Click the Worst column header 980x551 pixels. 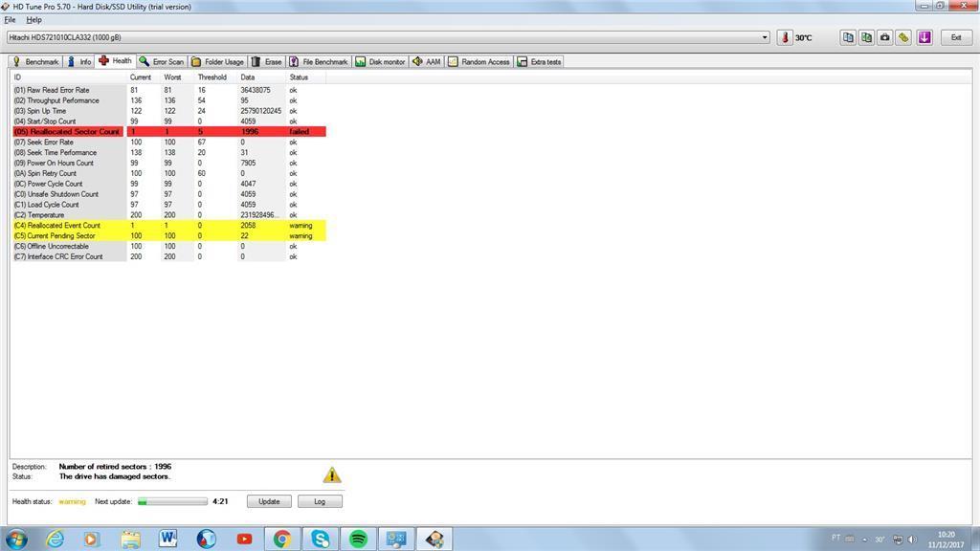(x=177, y=77)
